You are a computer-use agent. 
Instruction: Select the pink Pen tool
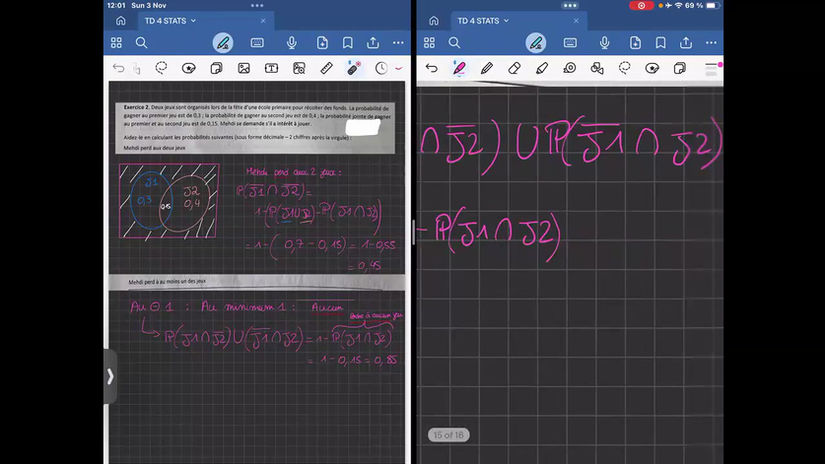tap(459, 68)
